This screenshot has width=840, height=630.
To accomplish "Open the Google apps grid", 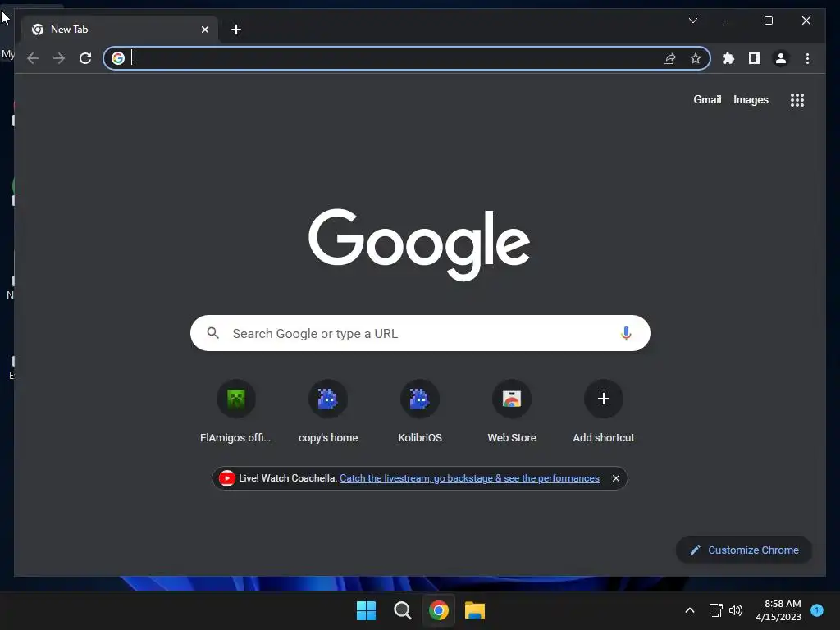I will coord(797,100).
